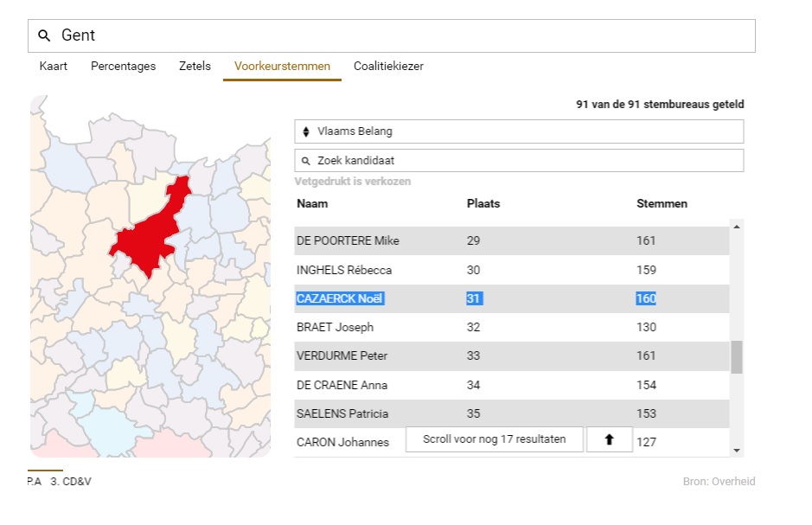This screenshot has height=525, width=812.
Task: Click the search icon in Zoek kandidaat
Action: click(x=306, y=161)
